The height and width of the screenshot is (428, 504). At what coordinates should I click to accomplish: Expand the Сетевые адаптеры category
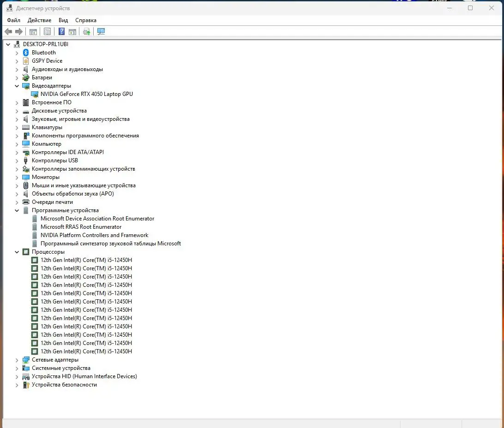[17, 360]
